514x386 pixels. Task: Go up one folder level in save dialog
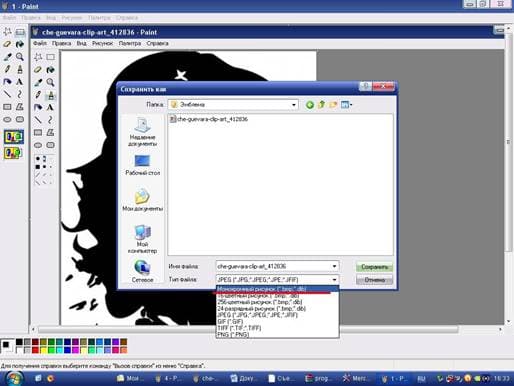321,105
